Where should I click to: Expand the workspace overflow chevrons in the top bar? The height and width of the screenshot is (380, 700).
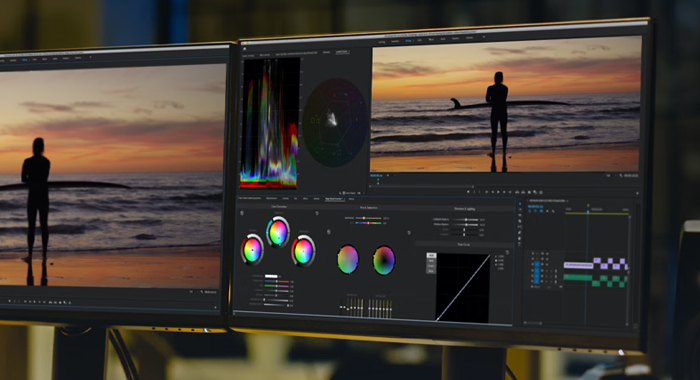pyautogui.click(x=483, y=38)
